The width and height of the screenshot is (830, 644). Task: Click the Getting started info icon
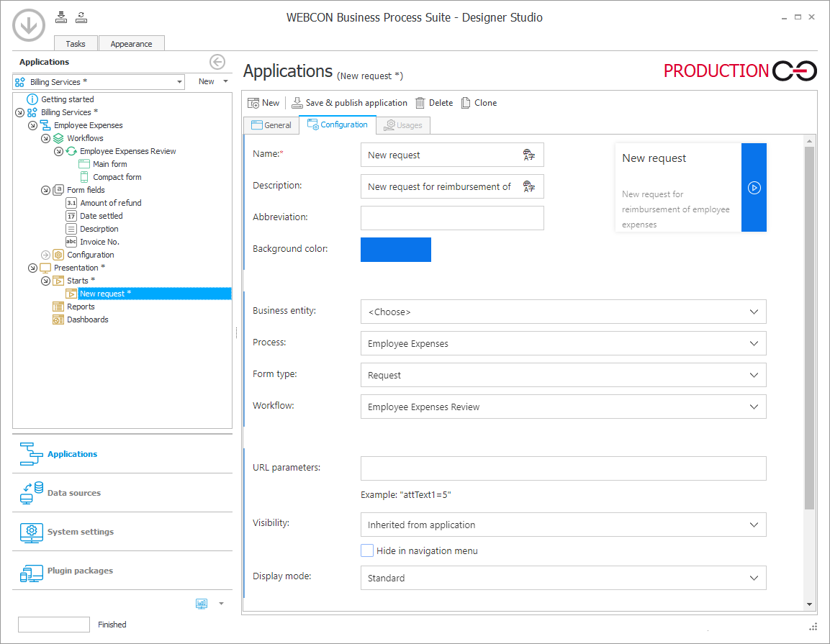tap(32, 99)
